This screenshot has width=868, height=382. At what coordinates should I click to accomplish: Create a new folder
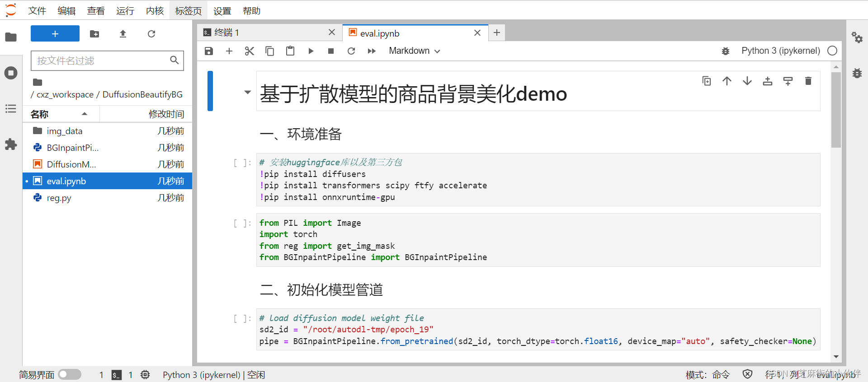94,34
